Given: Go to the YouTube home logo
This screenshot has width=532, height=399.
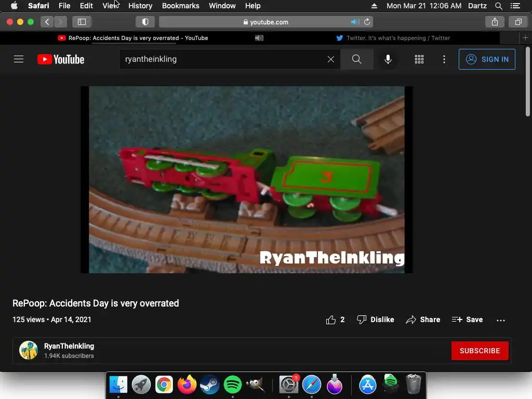Looking at the screenshot, I should click(61, 59).
